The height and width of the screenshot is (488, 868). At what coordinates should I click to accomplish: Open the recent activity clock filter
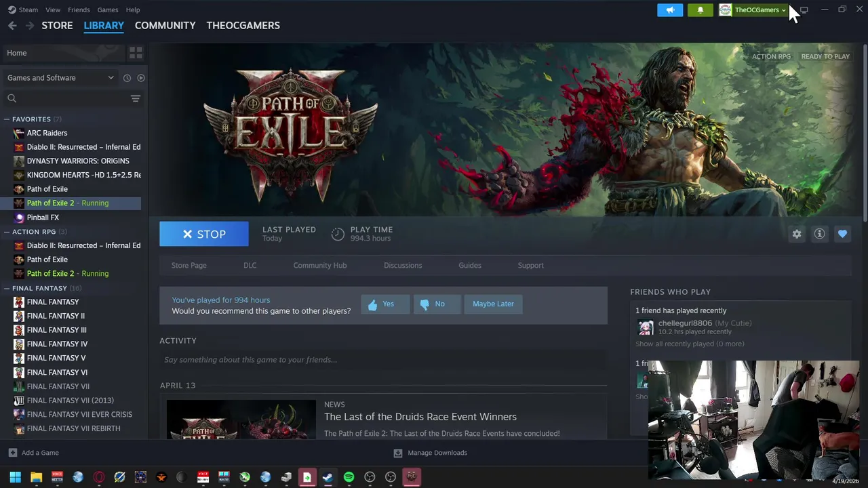coord(127,78)
